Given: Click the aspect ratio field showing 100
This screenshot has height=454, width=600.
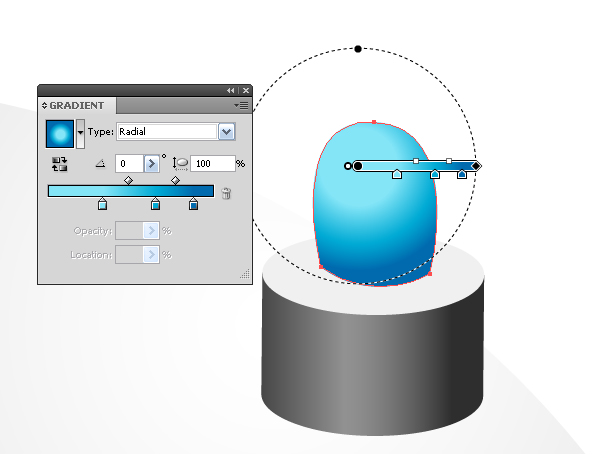Looking at the screenshot, I should [x=212, y=164].
